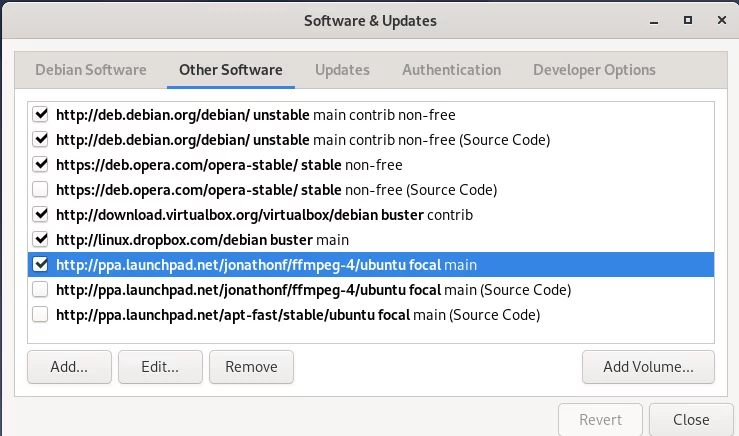Select the deb.debian.org unstable (Source Code) row text
The width and height of the screenshot is (739, 436).
(x=303, y=140)
